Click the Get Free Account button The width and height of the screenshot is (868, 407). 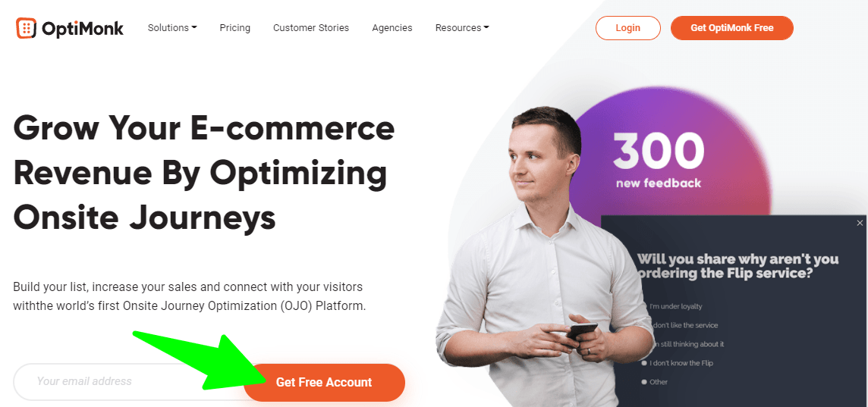point(325,382)
